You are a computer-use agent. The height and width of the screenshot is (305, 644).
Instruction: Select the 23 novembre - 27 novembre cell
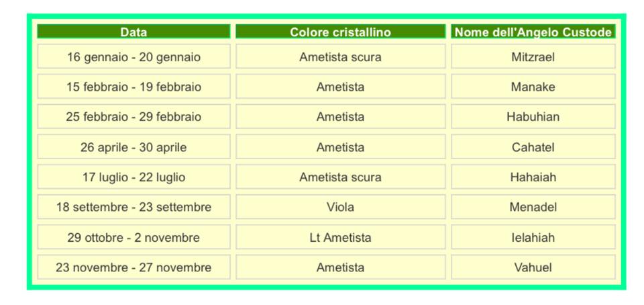[133, 267]
